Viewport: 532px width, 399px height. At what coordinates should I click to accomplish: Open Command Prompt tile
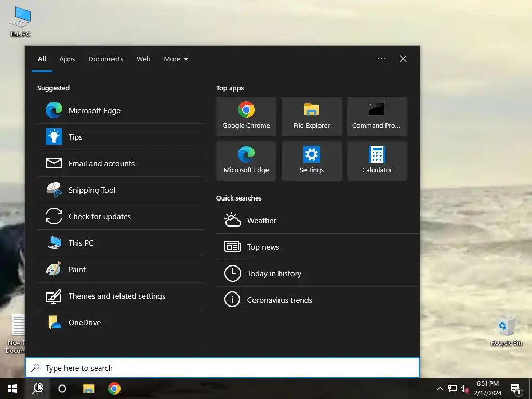[377, 116]
